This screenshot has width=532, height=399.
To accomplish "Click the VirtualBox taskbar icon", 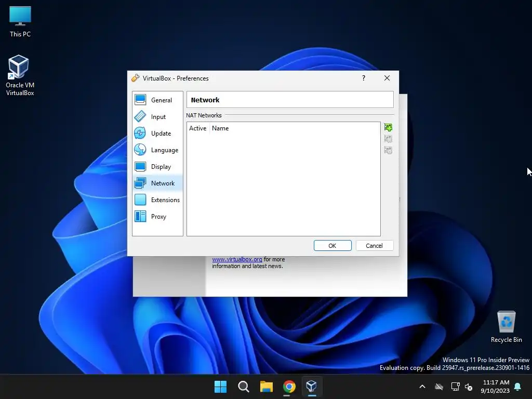I will [x=312, y=387].
